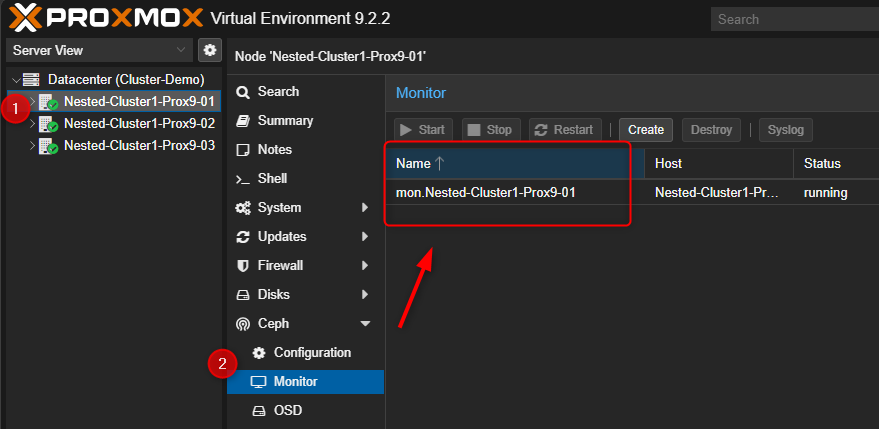Select Nested-Cluster1-Prox9-02 tree node
The height and width of the screenshot is (429, 879).
tap(140, 123)
